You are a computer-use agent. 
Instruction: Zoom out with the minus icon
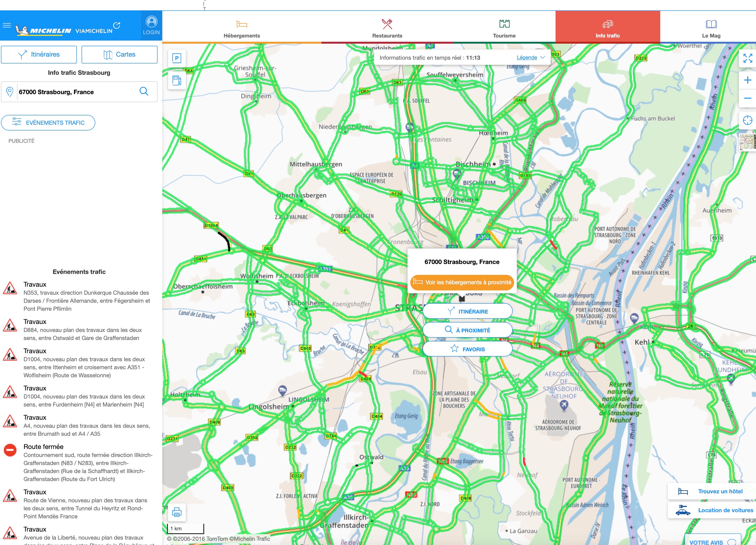click(747, 98)
